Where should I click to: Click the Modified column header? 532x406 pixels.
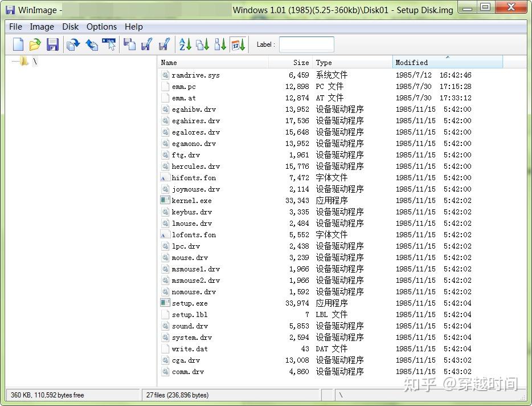[x=412, y=62]
